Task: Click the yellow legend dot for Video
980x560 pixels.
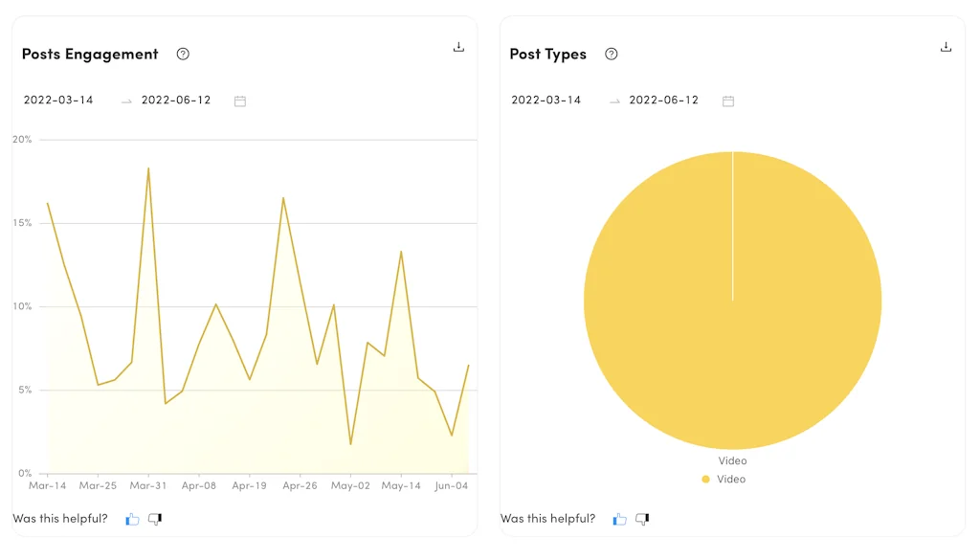Action: 706,479
